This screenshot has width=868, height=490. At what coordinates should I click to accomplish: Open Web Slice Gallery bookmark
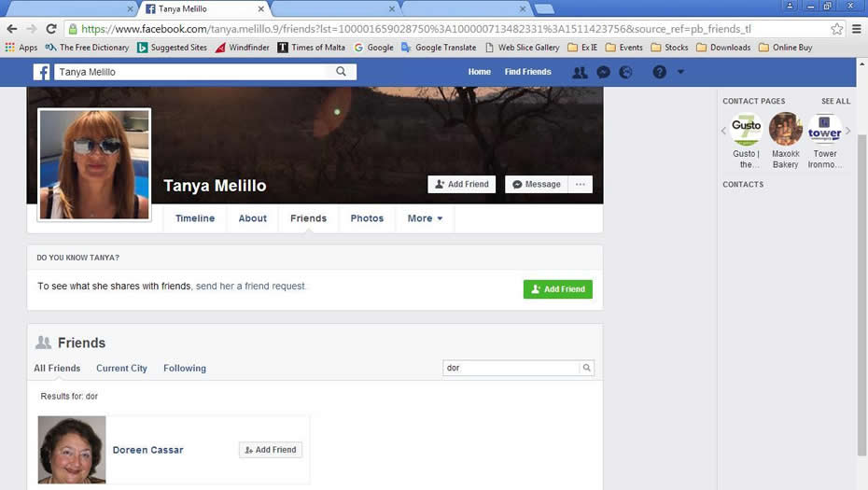[522, 48]
